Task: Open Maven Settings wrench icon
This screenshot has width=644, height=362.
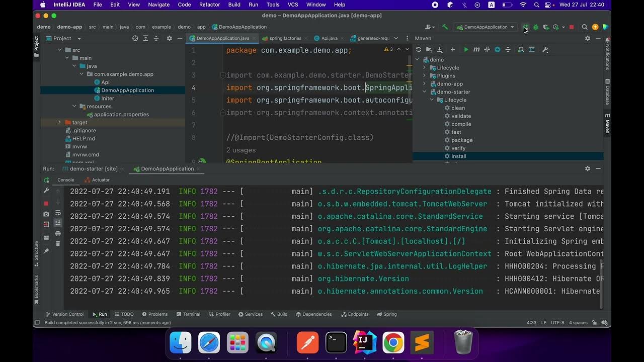Action: [x=545, y=50]
